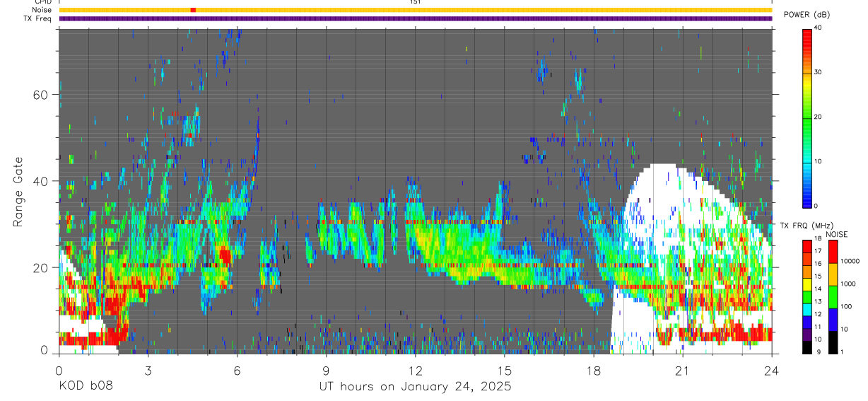The width and height of the screenshot is (868, 401).
Task: Click the 'POWER (dB)' legend title
Action: 807,15
